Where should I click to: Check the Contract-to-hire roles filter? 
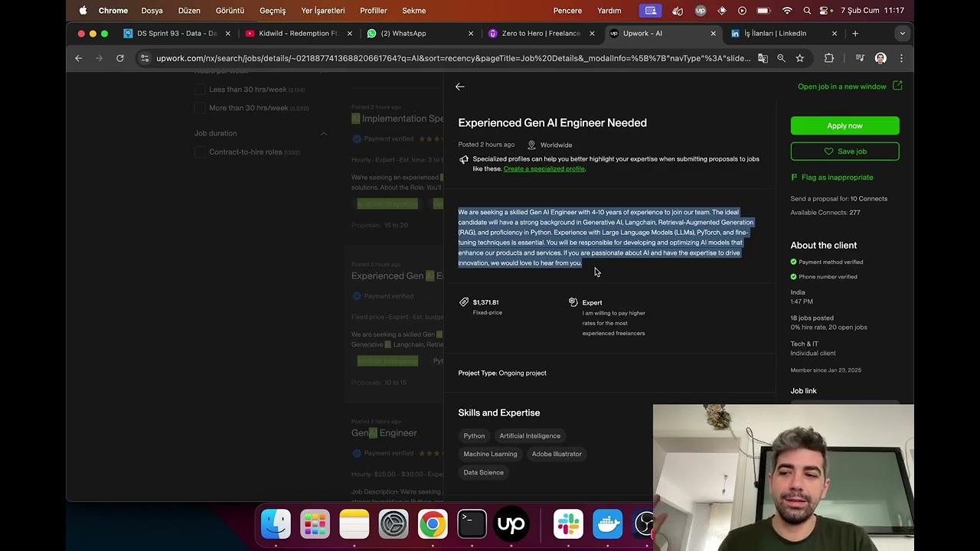[200, 152]
